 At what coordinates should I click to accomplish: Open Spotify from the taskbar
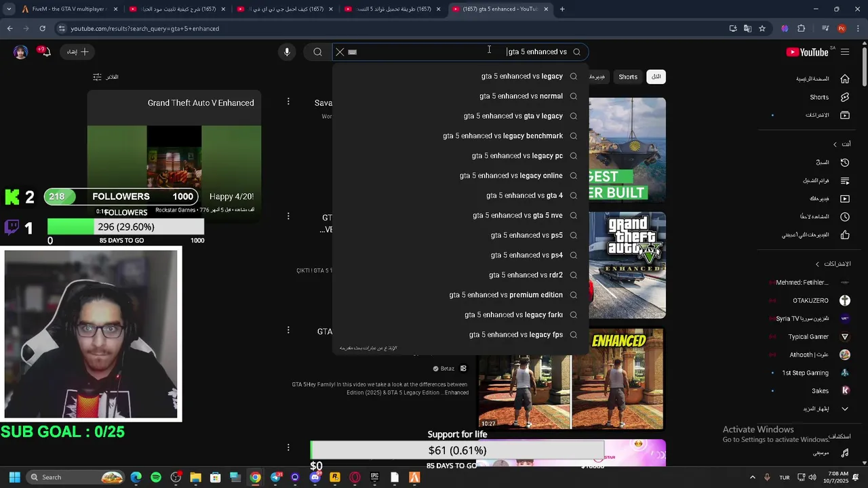pyautogui.click(x=156, y=477)
